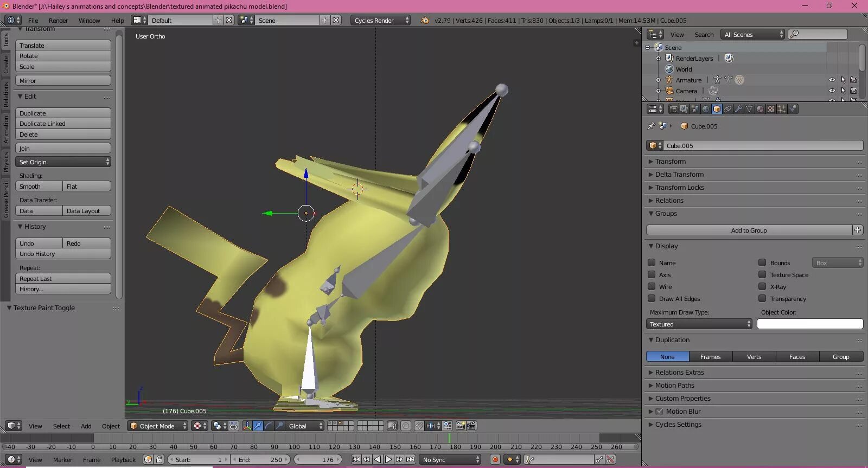Toggle the use preview range clock icon
The image size is (868, 468).
(x=148, y=459)
